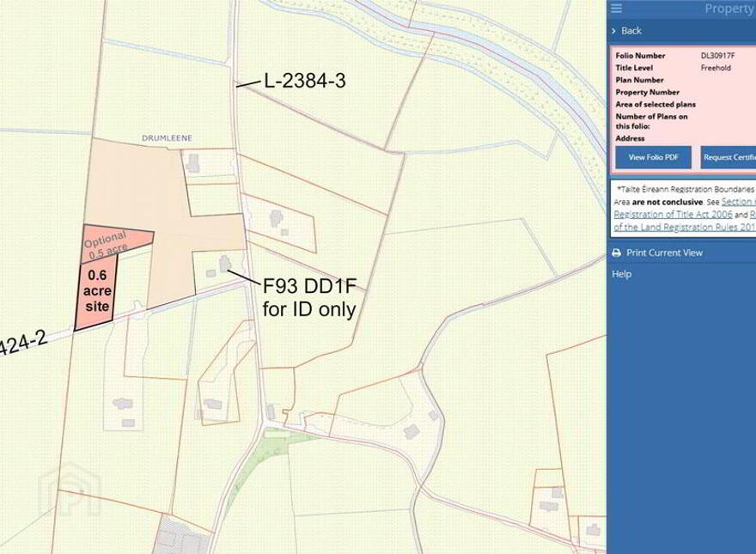Viewport: 756px width, 554px height.
Task: Print the current map view
Action: point(656,253)
